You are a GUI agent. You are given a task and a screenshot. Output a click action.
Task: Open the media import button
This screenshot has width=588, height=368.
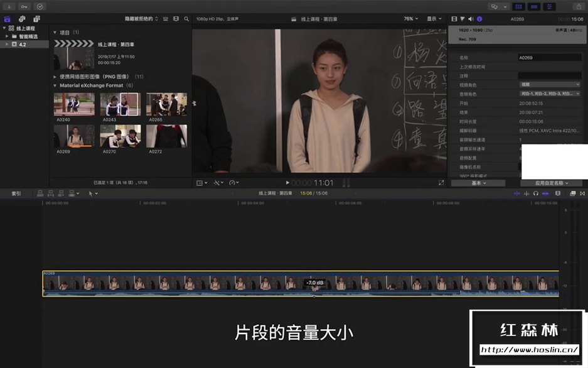coord(9,6)
